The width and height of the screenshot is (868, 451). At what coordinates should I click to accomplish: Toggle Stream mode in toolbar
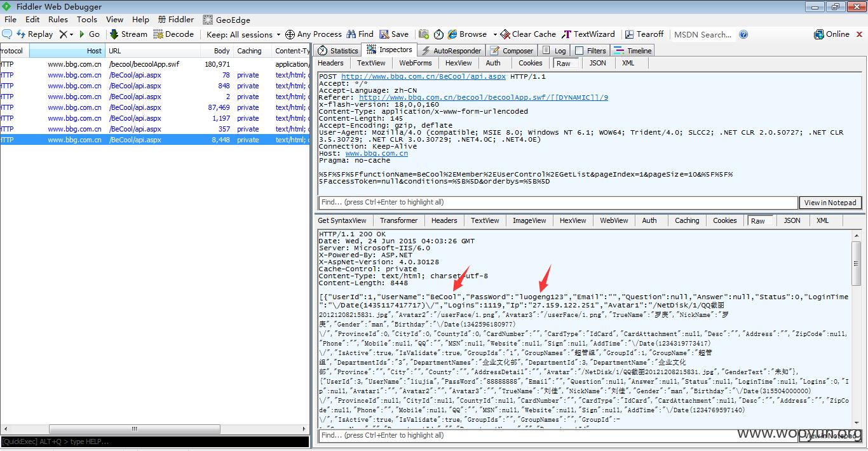(x=128, y=34)
